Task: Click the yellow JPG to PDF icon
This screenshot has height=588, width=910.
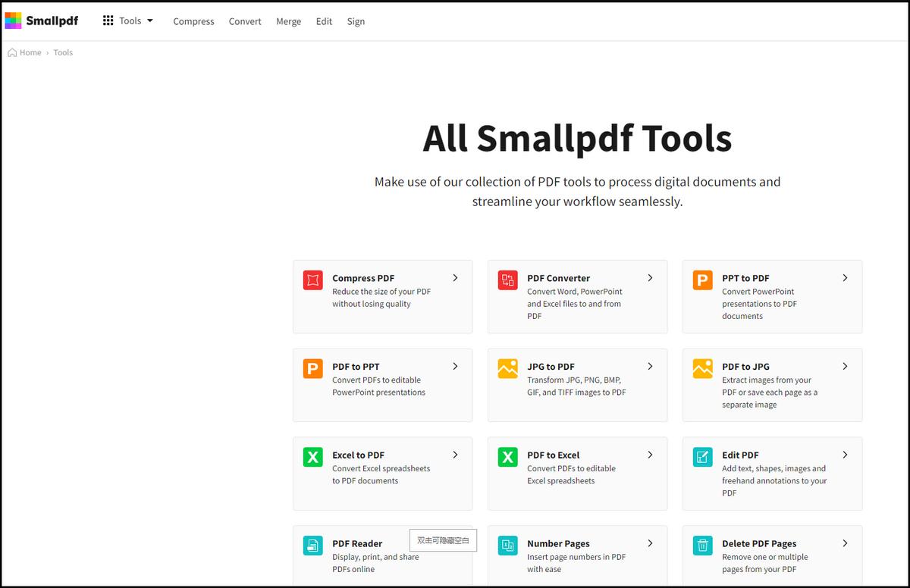Action: [507, 369]
